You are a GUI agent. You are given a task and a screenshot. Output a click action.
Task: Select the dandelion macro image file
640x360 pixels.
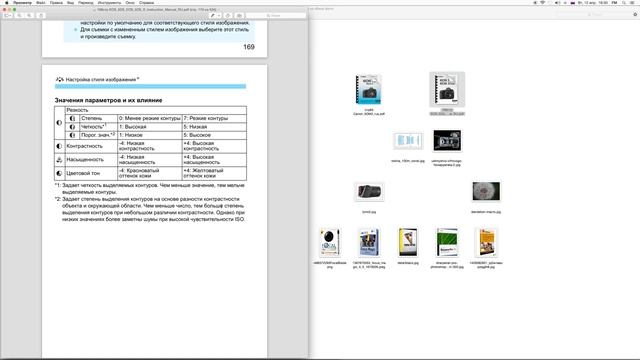486,191
